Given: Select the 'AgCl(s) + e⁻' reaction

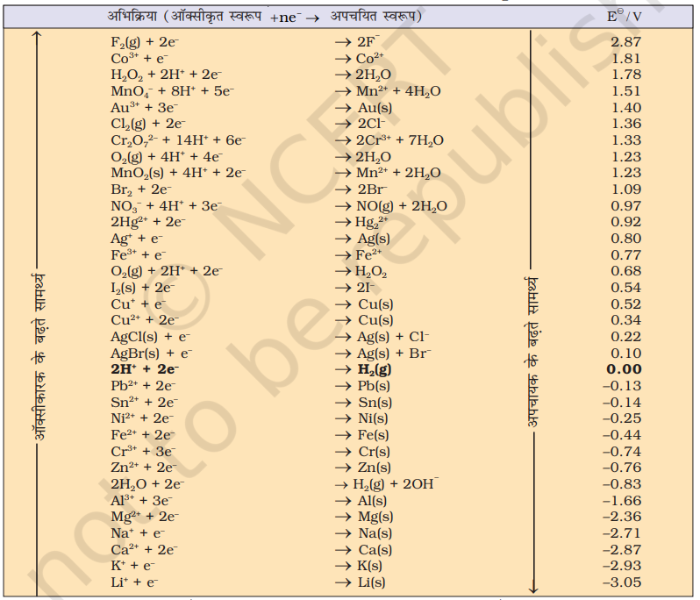Looking at the screenshot, I should tap(151, 337).
